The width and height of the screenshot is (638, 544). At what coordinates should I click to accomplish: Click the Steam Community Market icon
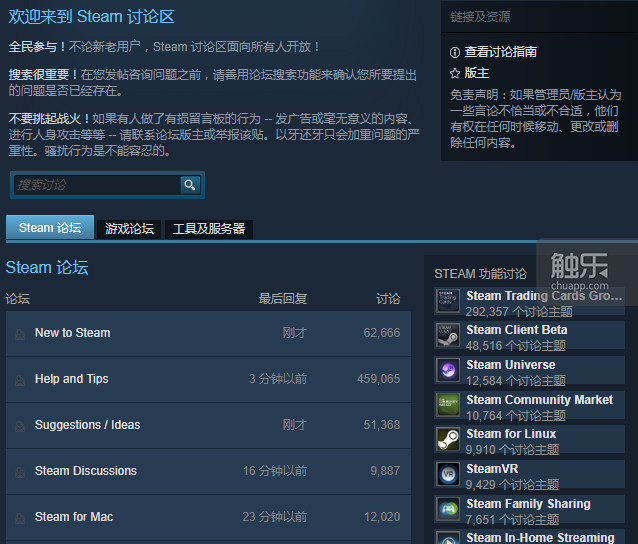point(448,405)
